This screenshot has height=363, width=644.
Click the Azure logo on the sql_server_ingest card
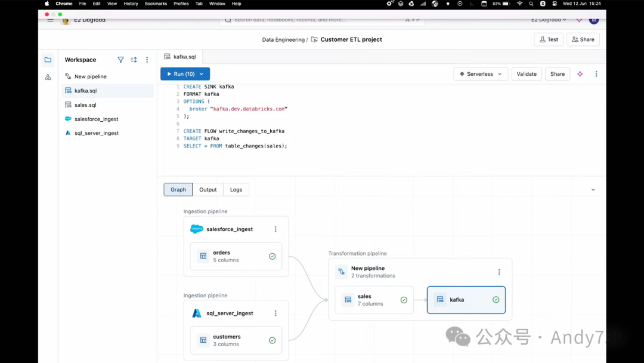pos(197,313)
